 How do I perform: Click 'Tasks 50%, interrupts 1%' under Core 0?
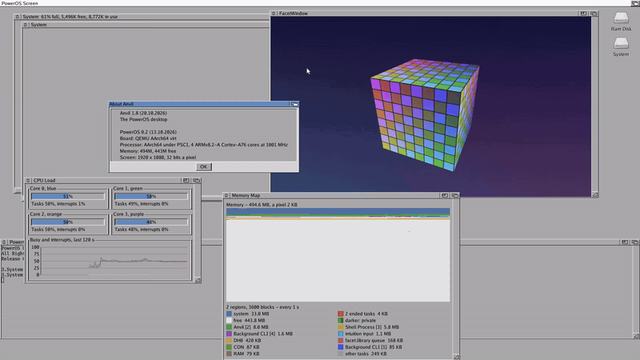58,204
